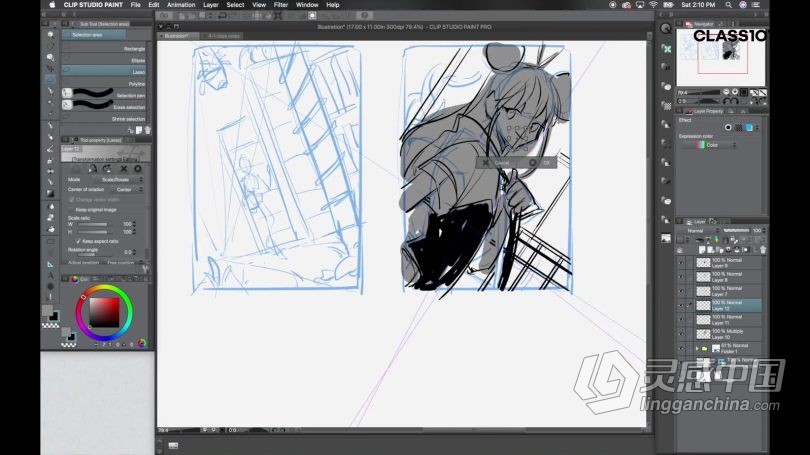Toggle the layer color effect icon
Screen dimensions: 810x455
pos(749,128)
